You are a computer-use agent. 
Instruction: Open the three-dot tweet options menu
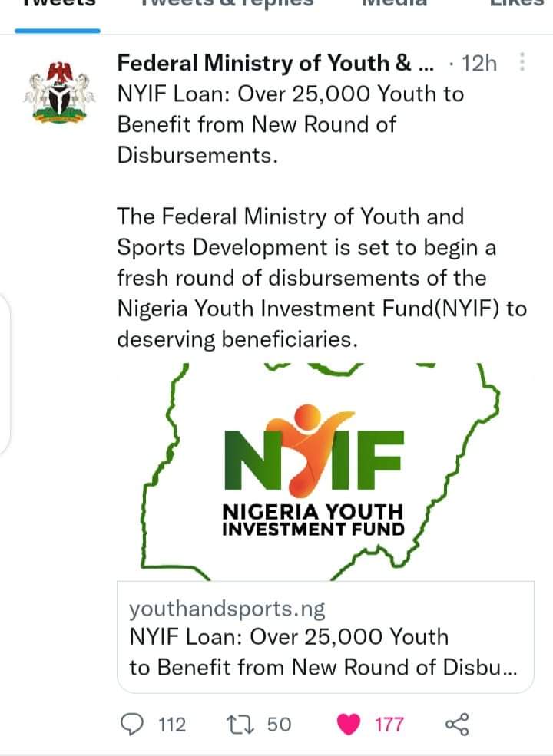point(522,62)
